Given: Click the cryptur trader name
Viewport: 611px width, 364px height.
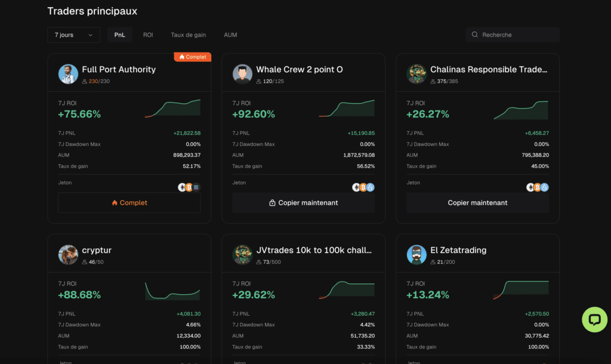Looking at the screenshot, I should (x=97, y=250).
